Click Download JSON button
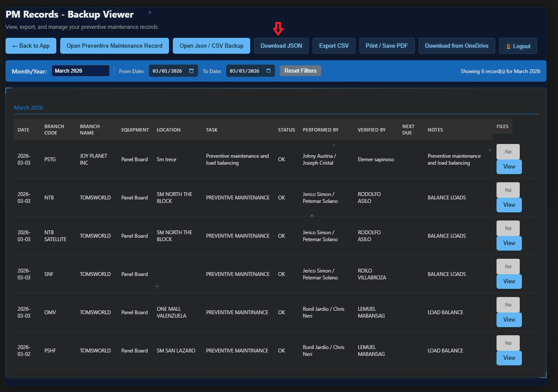This screenshot has width=558, height=392. point(281,46)
